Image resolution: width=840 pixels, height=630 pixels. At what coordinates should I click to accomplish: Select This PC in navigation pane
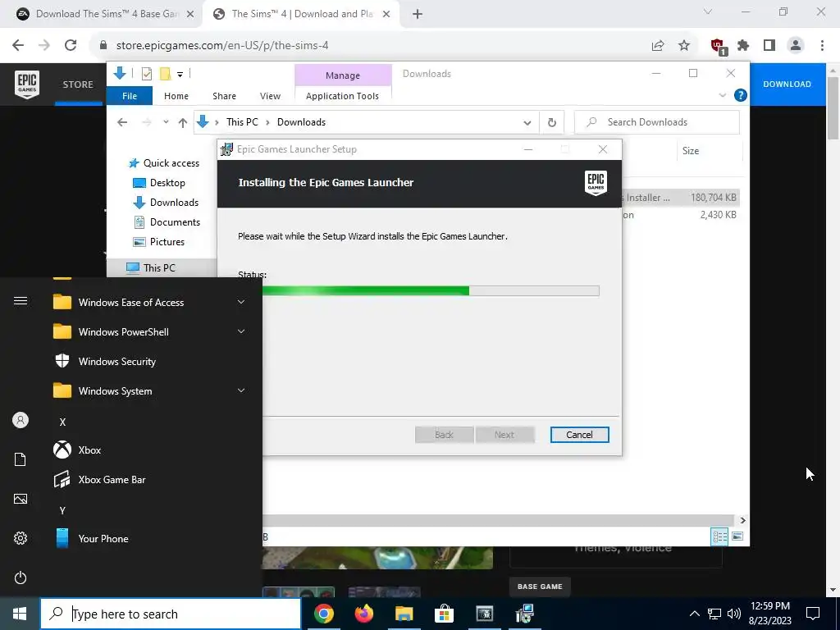tap(159, 268)
